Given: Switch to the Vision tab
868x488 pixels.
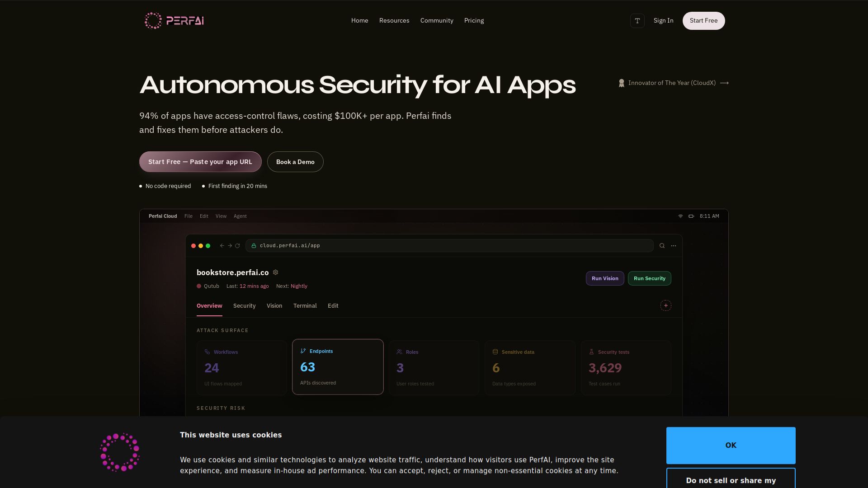Looking at the screenshot, I should pos(274,306).
